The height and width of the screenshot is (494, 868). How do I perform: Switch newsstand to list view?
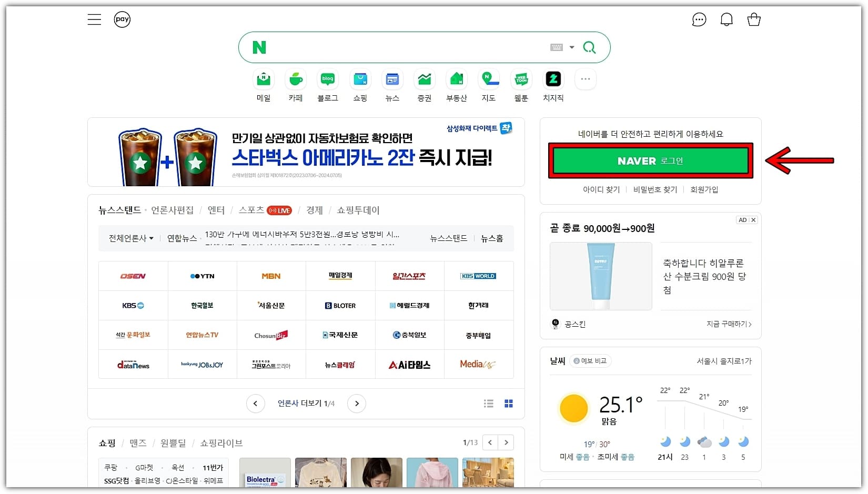(488, 403)
